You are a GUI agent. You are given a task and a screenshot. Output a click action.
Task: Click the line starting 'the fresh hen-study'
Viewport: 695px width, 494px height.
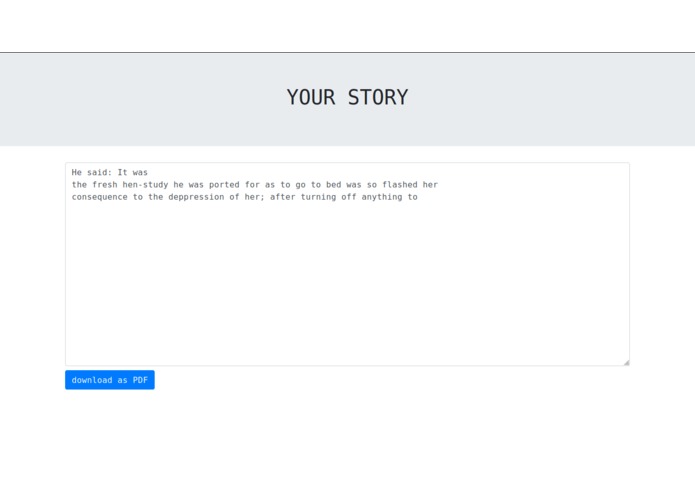pyautogui.click(x=254, y=185)
